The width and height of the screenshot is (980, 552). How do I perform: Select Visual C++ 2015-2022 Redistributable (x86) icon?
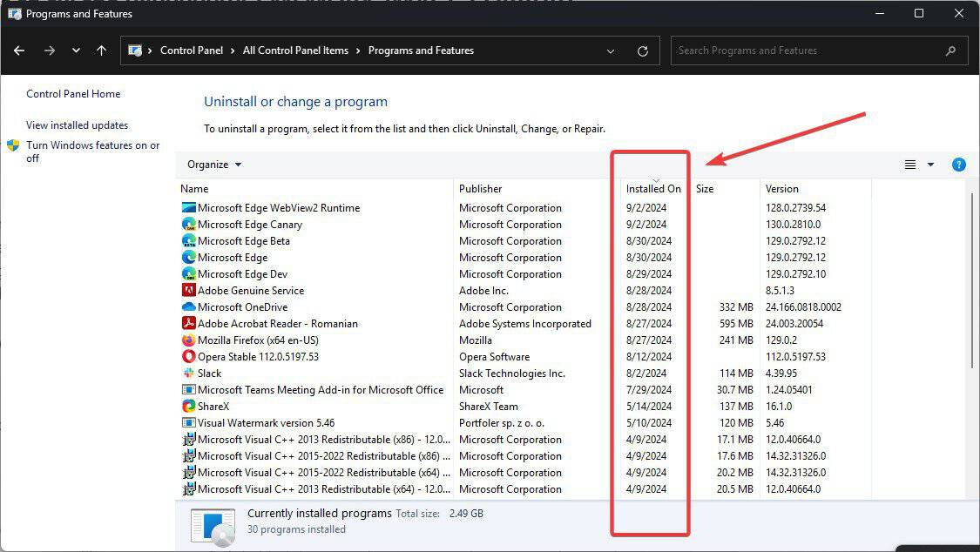(x=188, y=456)
